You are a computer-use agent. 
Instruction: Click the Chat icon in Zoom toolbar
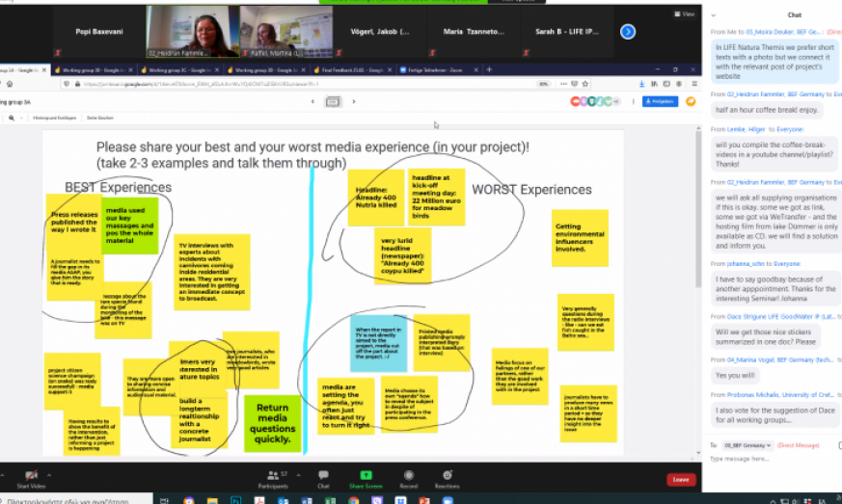[323, 479]
